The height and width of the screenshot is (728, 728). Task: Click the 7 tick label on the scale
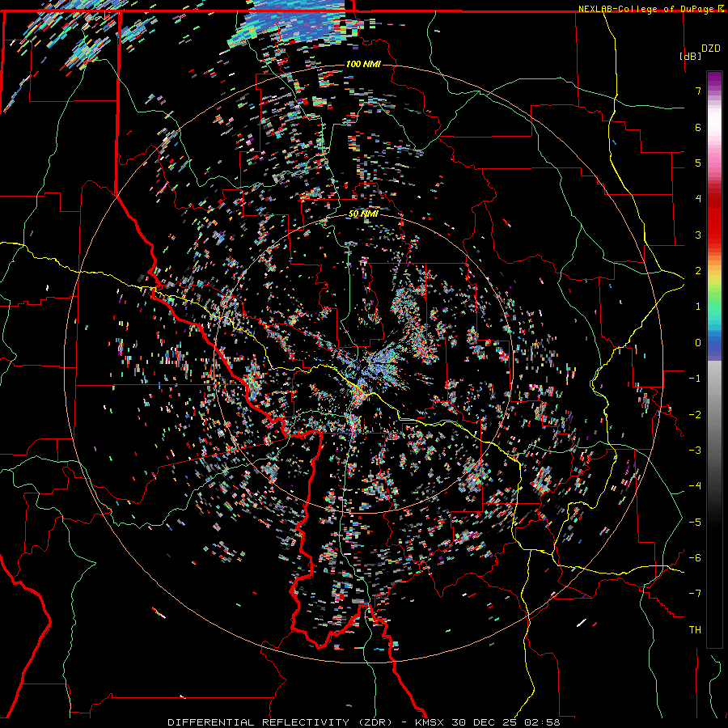pyautogui.click(x=698, y=91)
